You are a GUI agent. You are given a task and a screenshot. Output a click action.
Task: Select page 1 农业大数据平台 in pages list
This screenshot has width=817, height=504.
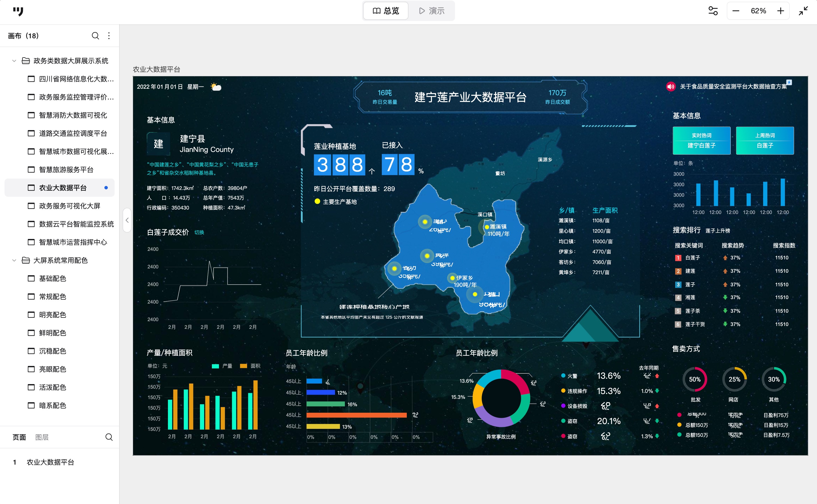pyautogui.click(x=59, y=462)
